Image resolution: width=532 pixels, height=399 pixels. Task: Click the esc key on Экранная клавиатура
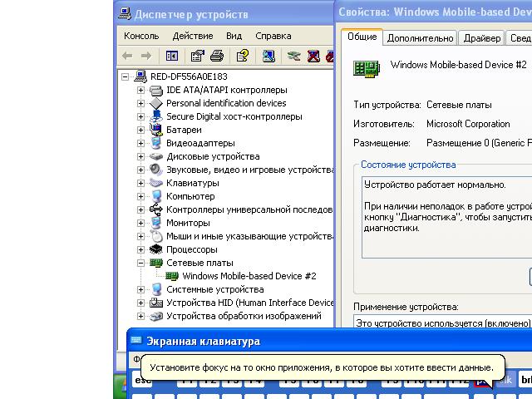pos(143,381)
